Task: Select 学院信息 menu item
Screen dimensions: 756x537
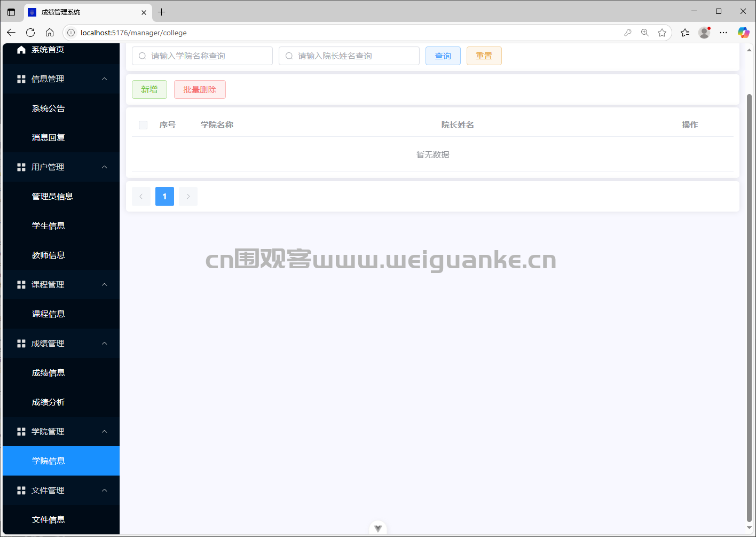Action: [x=61, y=461]
